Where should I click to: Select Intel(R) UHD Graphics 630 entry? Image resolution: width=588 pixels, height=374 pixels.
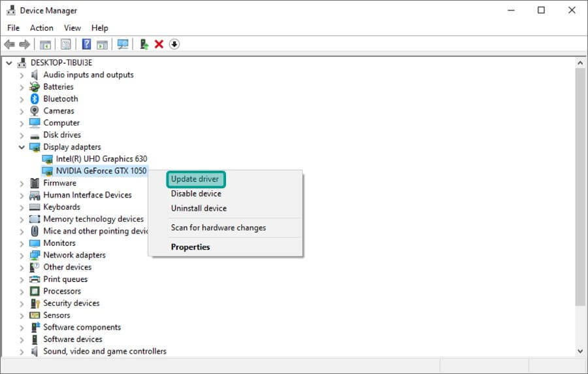pyautogui.click(x=101, y=159)
